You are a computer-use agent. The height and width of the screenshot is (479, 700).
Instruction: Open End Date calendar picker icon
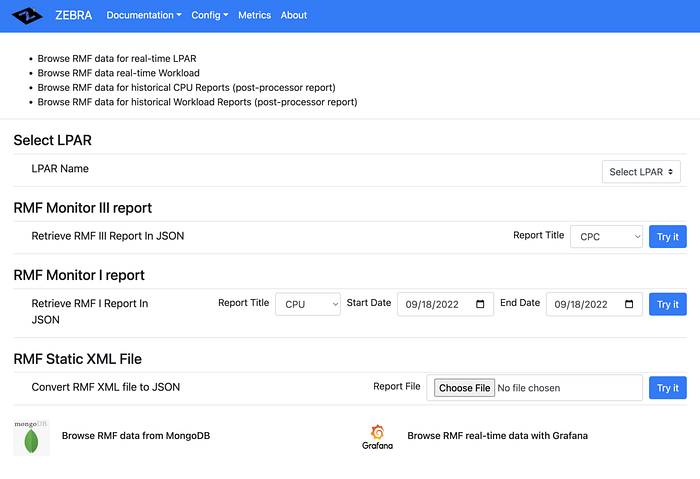(629, 304)
